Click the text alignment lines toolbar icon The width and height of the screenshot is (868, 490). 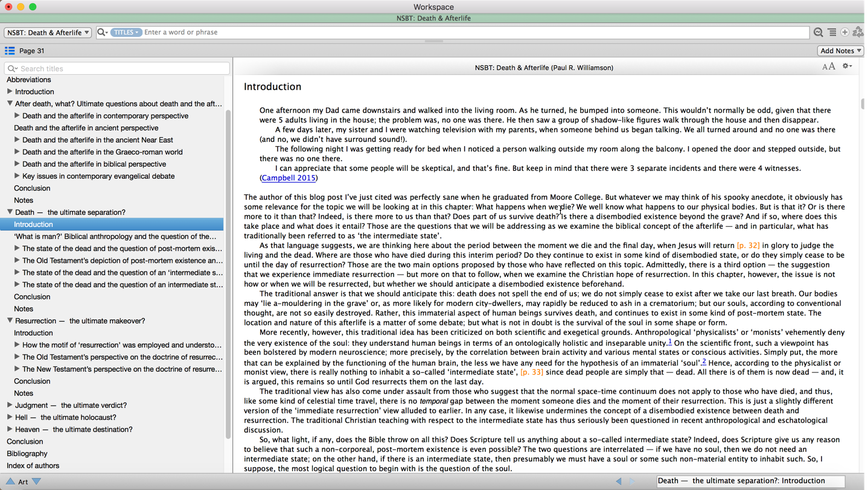tap(832, 33)
